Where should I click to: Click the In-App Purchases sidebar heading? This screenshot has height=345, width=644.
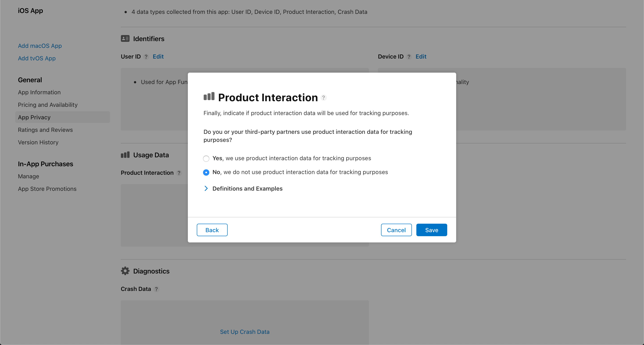point(45,164)
